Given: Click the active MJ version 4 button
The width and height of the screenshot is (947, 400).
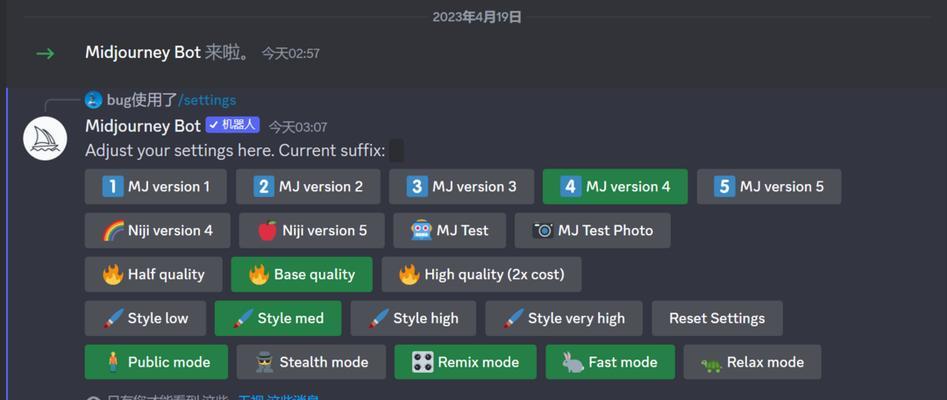Looking at the screenshot, I should [615, 187].
